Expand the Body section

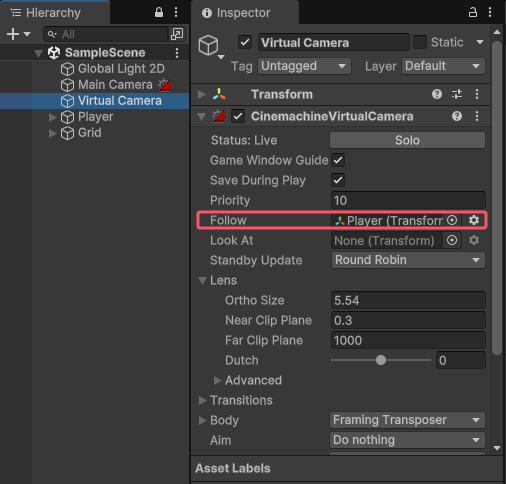pos(202,420)
